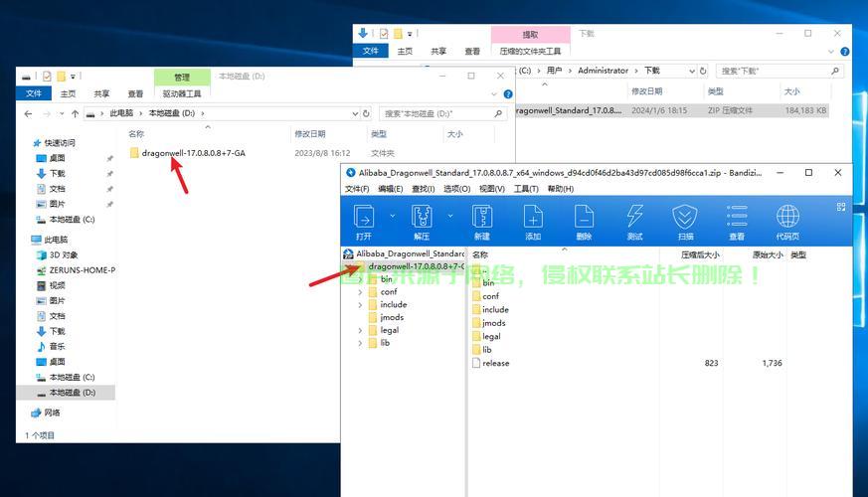Open the 编辑(E) menu in Bandizip
The width and height of the screenshot is (868, 497).
(x=391, y=189)
